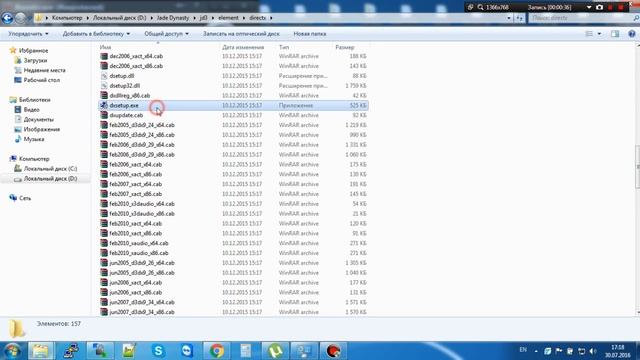The height and width of the screenshot is (360, 640).
Task: Open the Изображения library
Action: (42, 129)
